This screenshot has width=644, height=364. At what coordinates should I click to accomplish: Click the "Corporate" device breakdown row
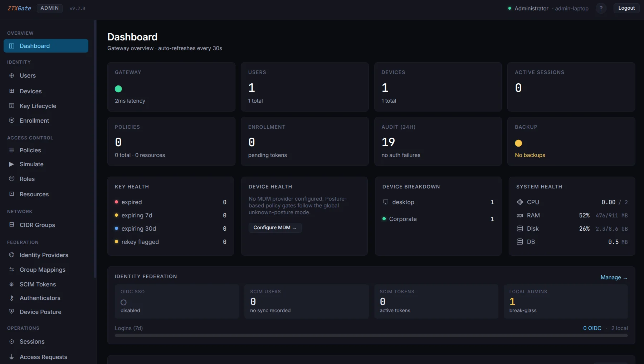438,219
